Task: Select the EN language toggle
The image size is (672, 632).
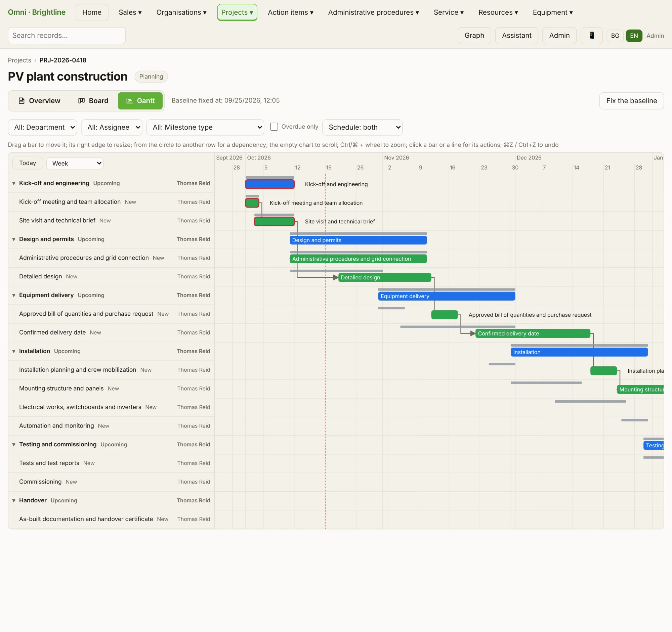Action: click(x=634, y=36)
